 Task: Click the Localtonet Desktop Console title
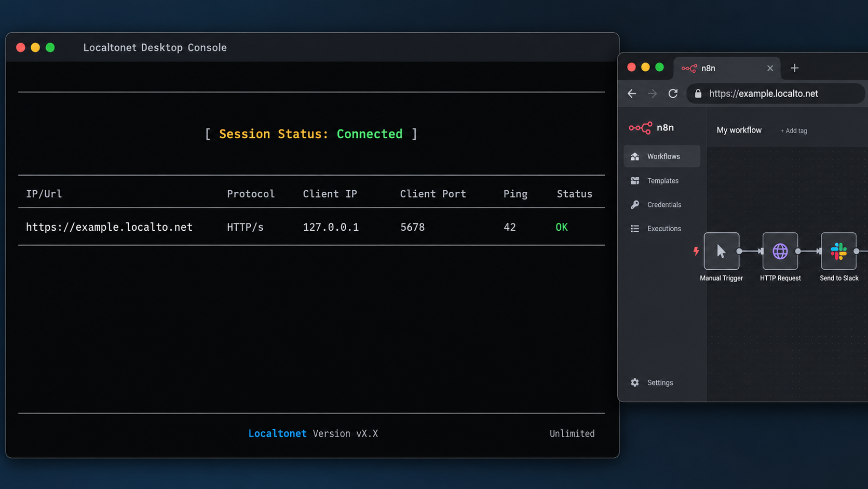click(x=155, y=47)
